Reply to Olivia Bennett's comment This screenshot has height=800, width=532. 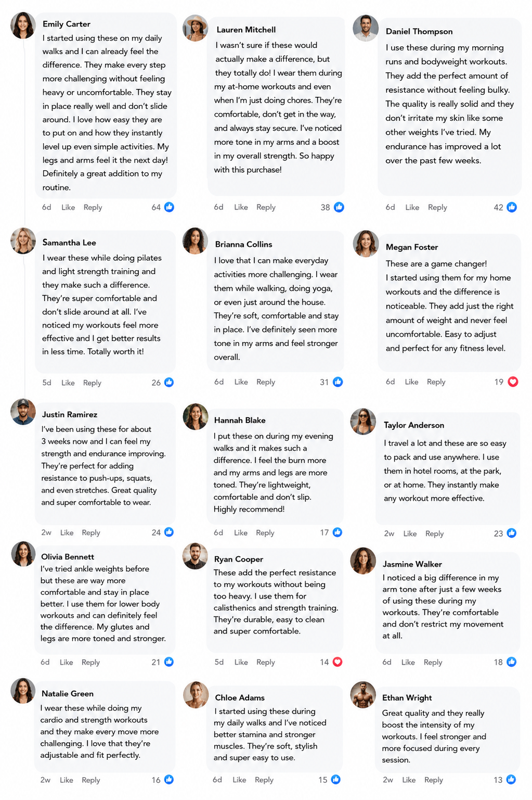click(90, 663)
